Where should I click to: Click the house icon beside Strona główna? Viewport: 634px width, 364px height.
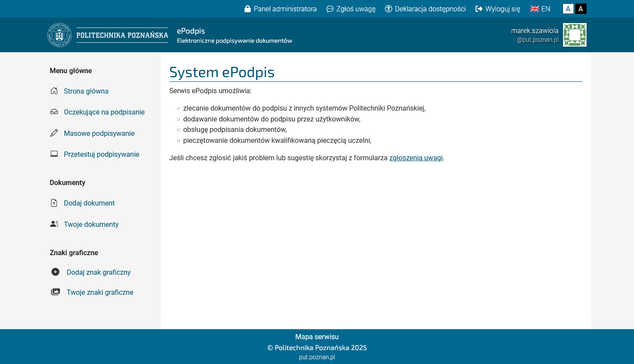click(54, 91)
